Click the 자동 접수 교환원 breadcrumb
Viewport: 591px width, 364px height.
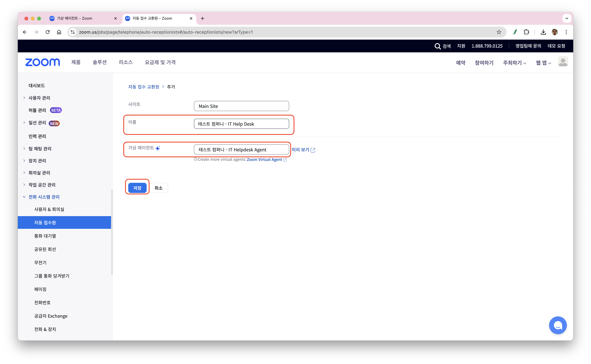(144, 87)
